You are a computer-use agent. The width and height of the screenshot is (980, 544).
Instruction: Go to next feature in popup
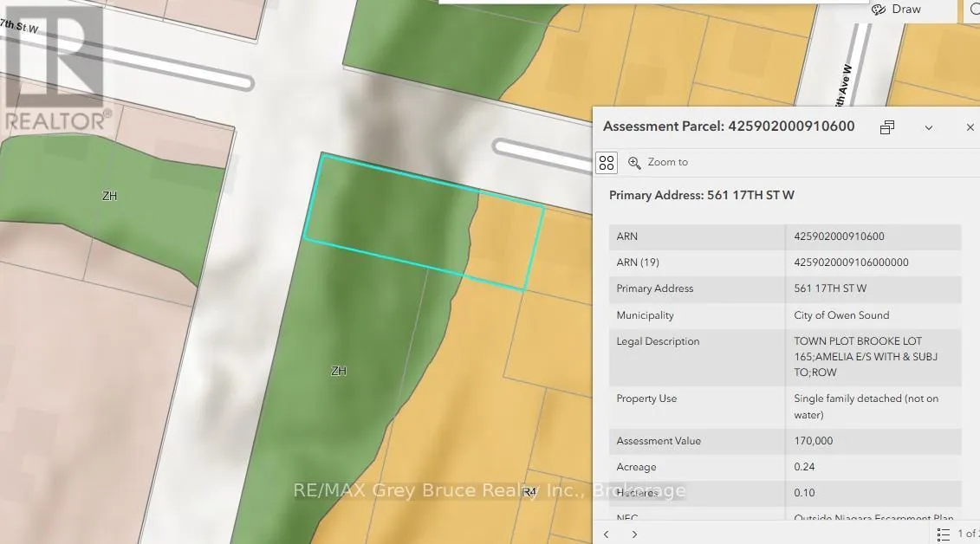[634, 534]
